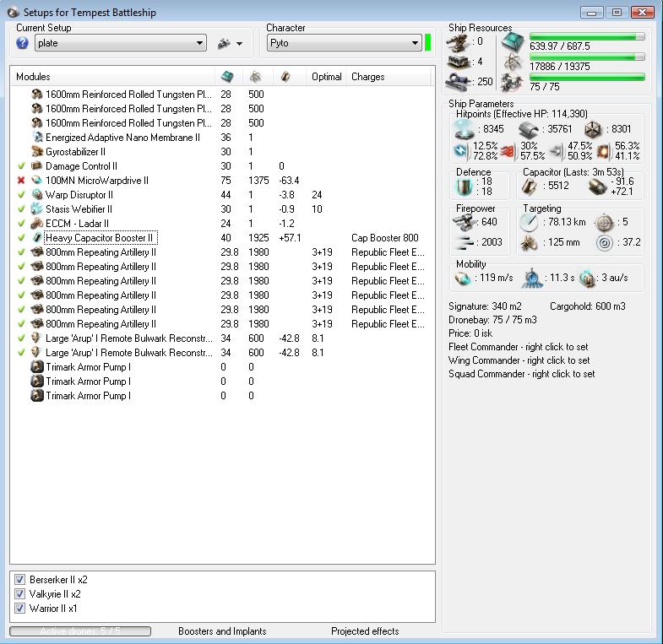Click the CPU usage progress bar
This screenshot has width=663, height=644.
[587, 37]
